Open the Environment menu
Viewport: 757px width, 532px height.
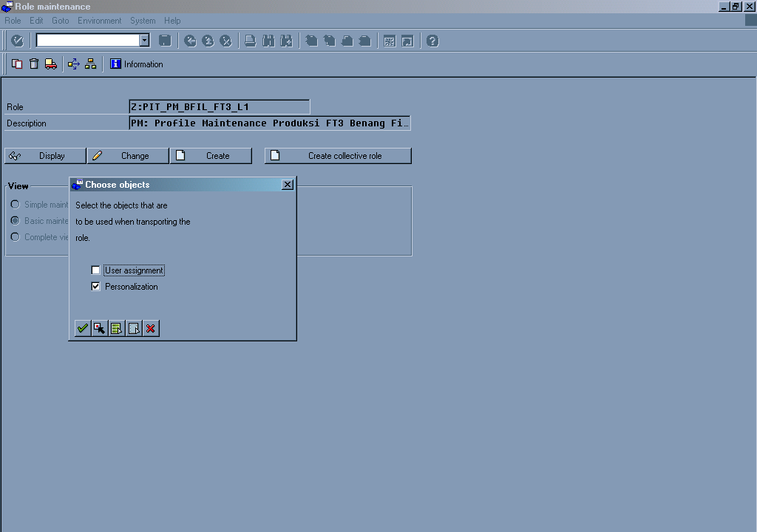99,21
